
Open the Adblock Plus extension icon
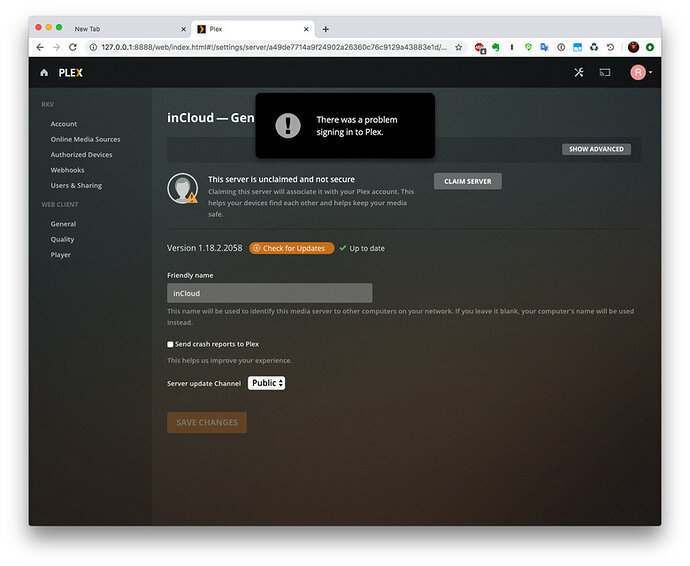point(480,48)
